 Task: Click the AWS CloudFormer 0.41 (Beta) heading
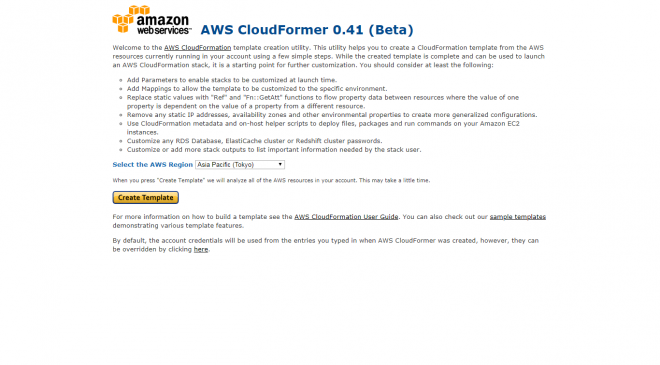(x=307, y=30)
